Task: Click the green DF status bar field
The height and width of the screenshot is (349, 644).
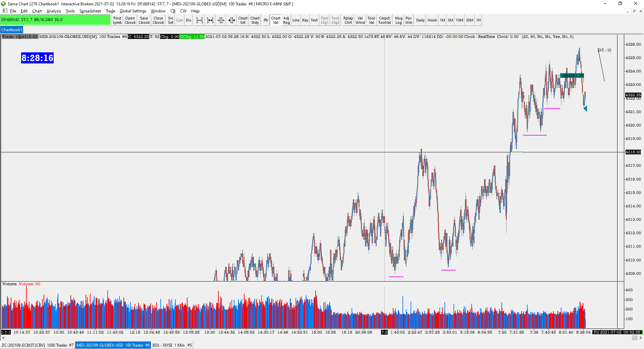Action: (55, 20)
